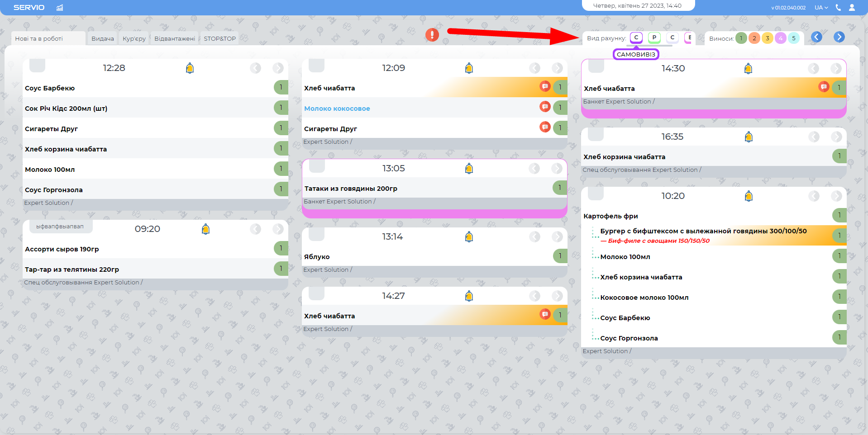Open the UA language dropdown

(821, 8)
